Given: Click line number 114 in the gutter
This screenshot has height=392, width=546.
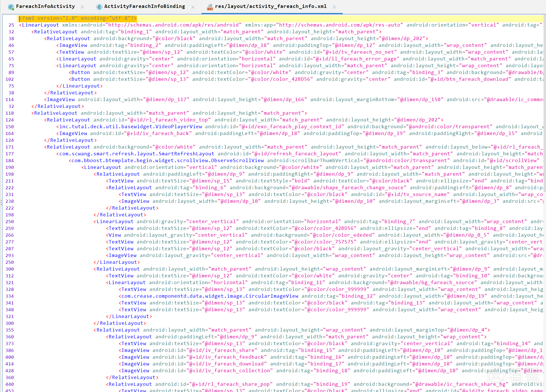Looking at the screenshot, I should click(x=10, y=100).
